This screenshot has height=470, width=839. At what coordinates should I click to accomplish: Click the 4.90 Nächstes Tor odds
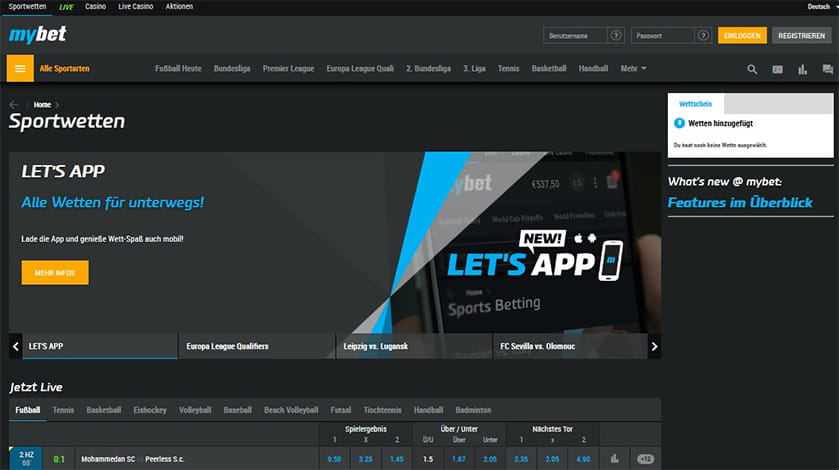click(x=583, y=459)
